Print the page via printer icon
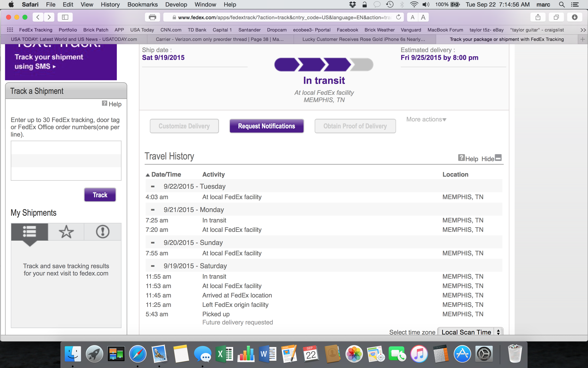 click(152, 17)
